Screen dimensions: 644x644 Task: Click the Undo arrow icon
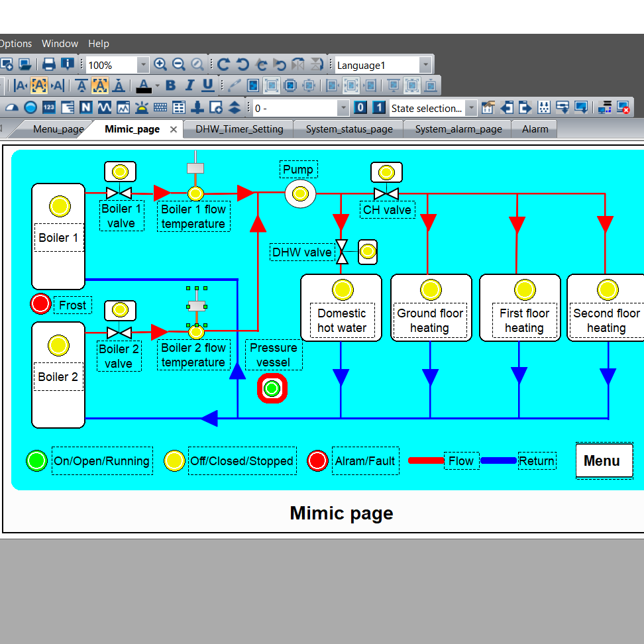pos(243,64)
